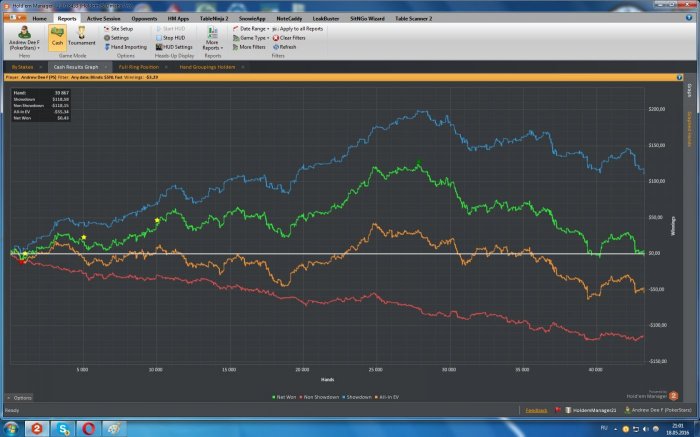
Task: Close Hand Groupings Holdem tab
Action: 243,67
